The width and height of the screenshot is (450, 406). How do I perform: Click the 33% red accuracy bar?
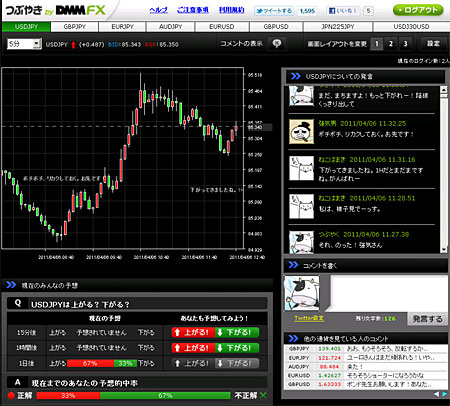click(x=68, y=395)
